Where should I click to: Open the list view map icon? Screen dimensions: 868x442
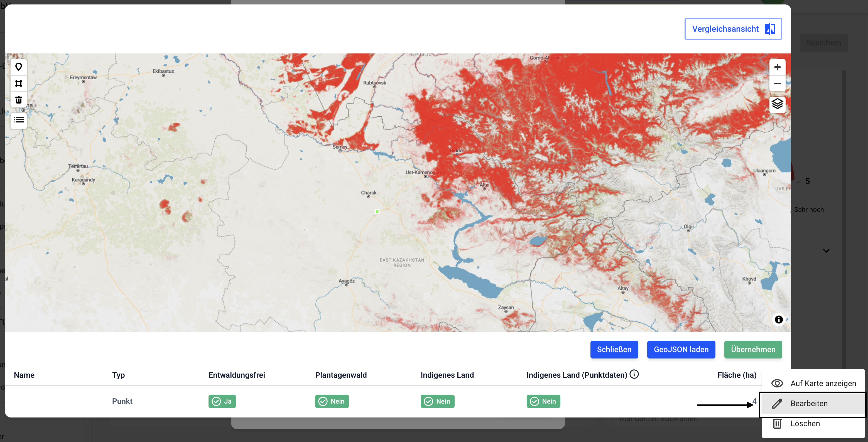coord(19,120)
